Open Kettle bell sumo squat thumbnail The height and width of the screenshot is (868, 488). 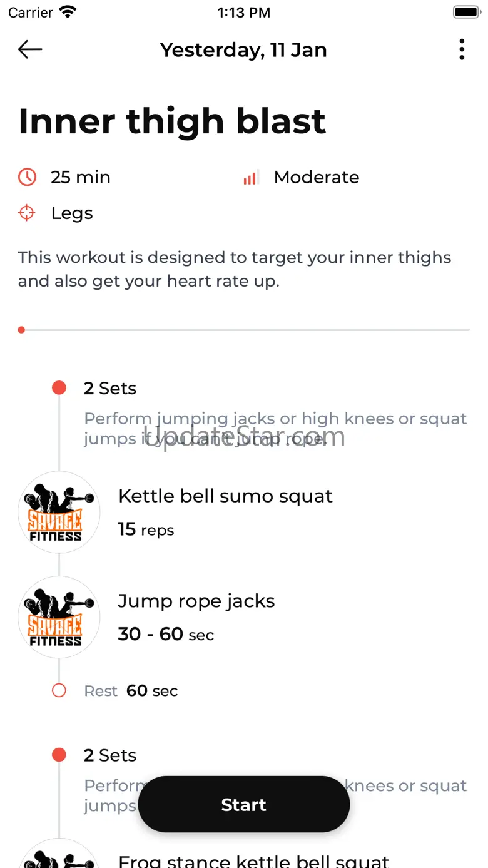tap(59, 512)
